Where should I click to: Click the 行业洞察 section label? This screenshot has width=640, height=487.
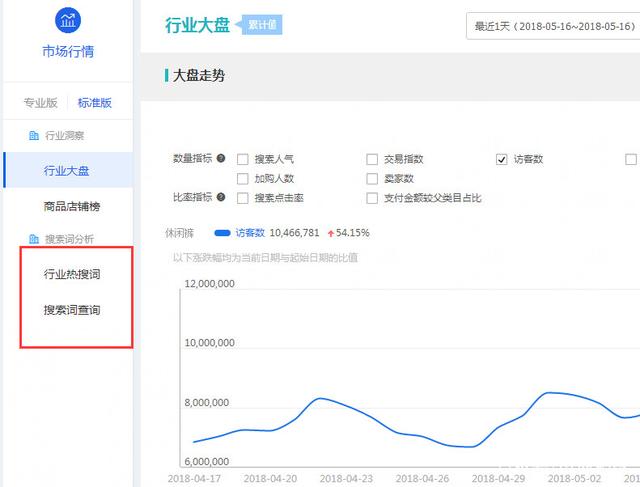coord(64,136)
